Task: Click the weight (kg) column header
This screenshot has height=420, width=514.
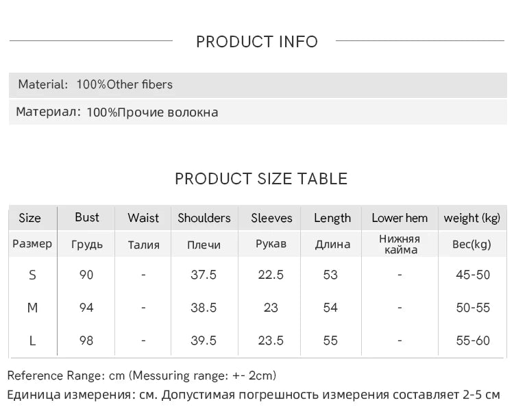Action: pyautogui.click(x=472, y=218)
